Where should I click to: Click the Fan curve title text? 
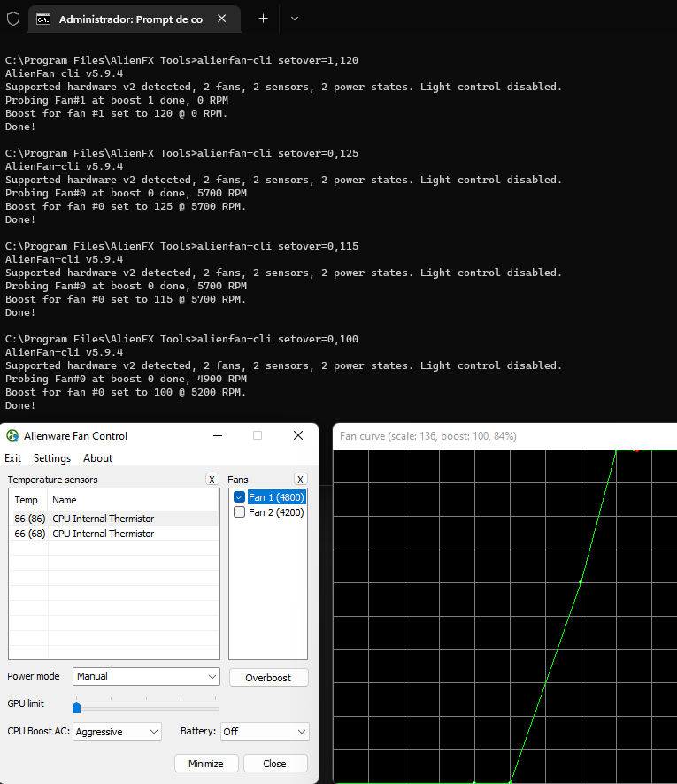pos(428,436)
